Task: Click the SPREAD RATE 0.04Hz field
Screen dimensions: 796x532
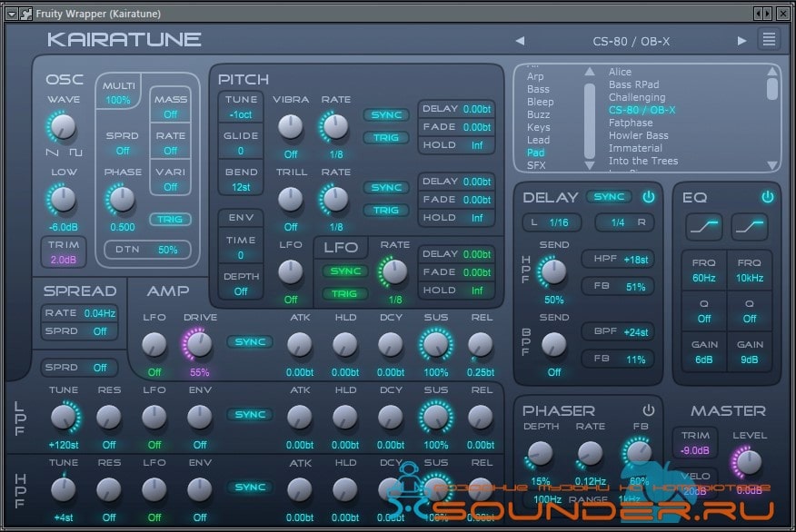Action: 80,313
